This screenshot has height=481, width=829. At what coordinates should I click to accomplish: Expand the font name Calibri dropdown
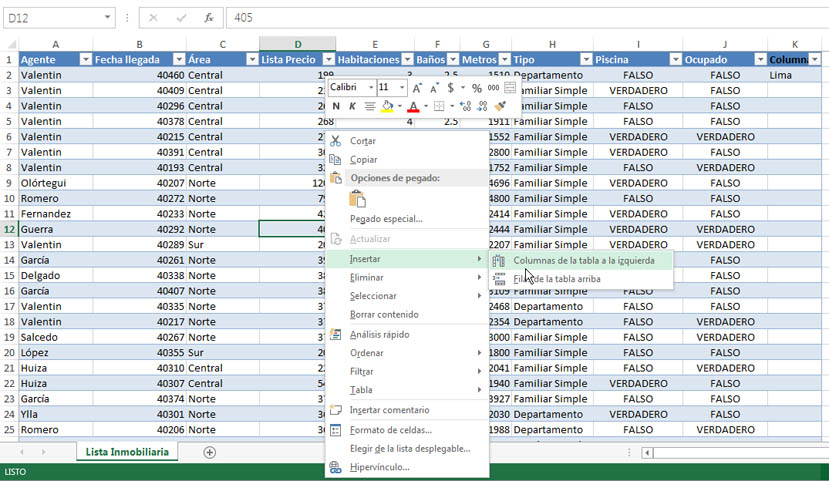pyautogui.click(x=370, y=88)
